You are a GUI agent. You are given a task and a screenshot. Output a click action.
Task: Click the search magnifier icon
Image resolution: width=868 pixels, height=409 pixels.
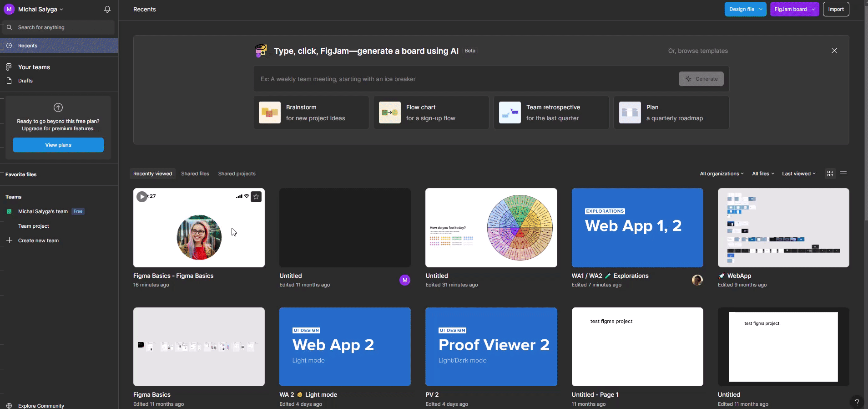click(9, 27)
